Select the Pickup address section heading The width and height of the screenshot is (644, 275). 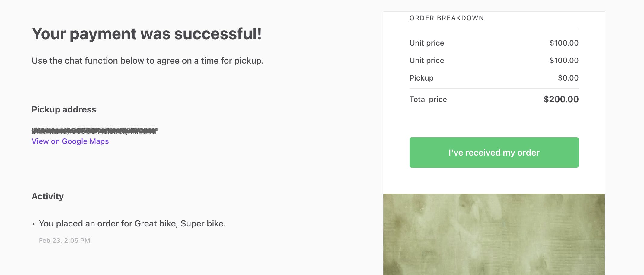pos(64,109)
